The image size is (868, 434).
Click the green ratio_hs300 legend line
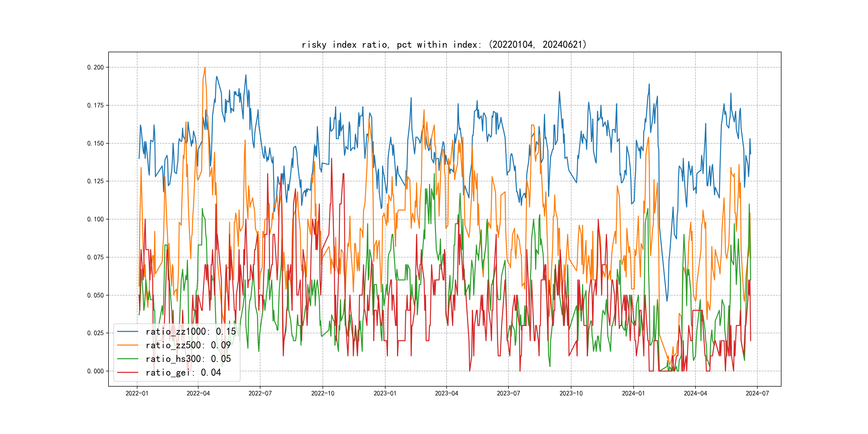click(x=127, y=359)
